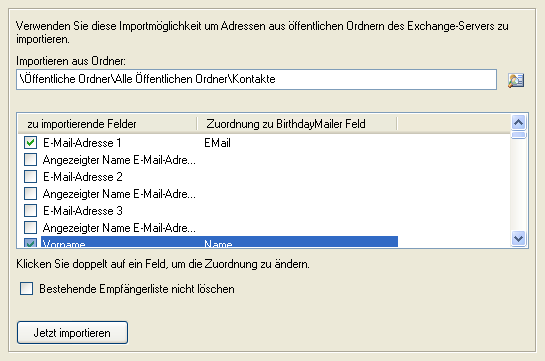Select the E-Mail-Adresse 3 row label

click(83, 211)
